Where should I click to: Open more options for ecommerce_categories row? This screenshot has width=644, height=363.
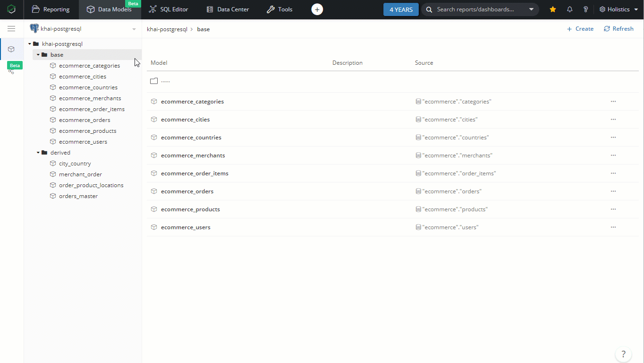coord(613,102)
